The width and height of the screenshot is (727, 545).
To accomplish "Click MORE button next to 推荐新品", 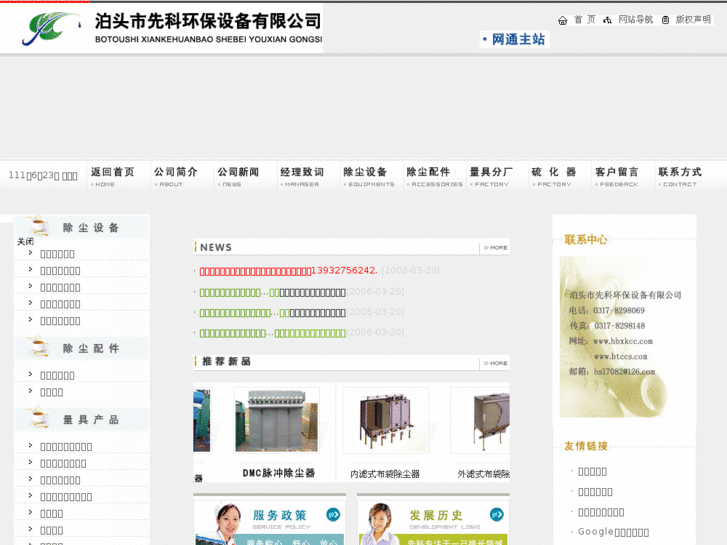I will [494, 362].
